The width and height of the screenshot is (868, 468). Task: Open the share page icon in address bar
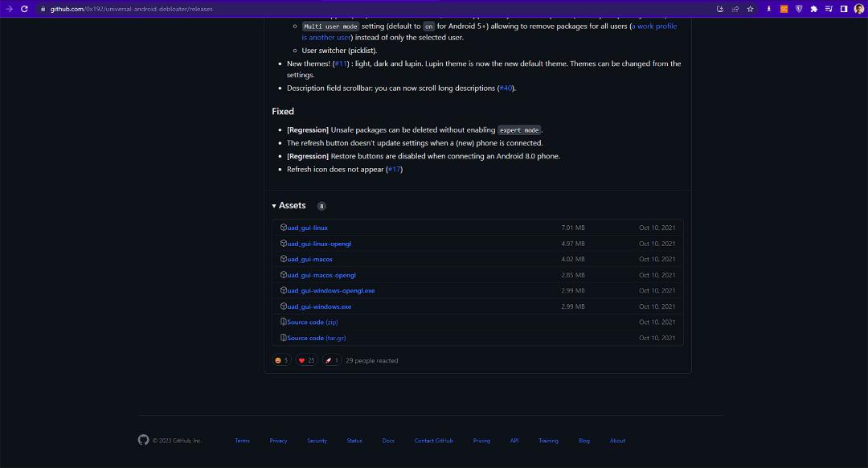pyautogui.click(x=735, y=9)
